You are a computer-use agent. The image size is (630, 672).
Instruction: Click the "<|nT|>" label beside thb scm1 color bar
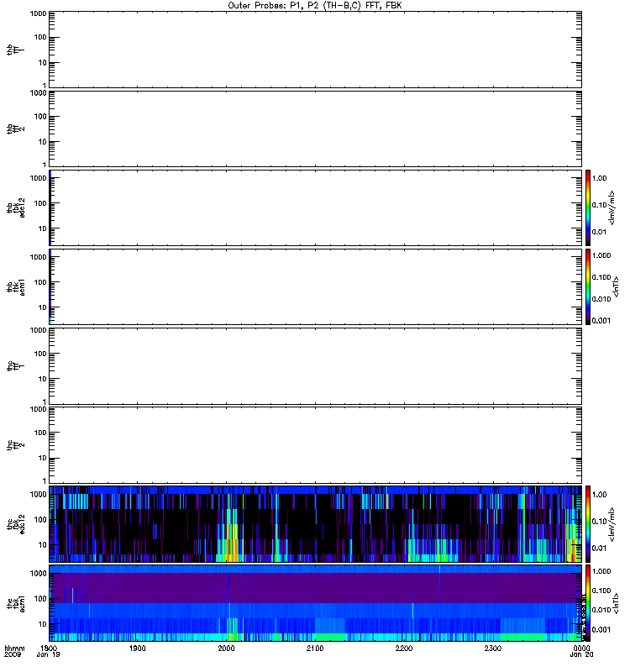click(617, 286)
